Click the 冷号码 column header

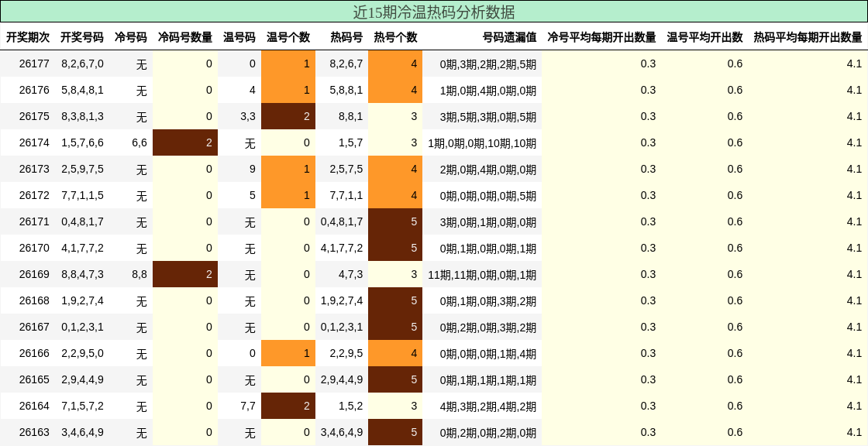(131, 37)
